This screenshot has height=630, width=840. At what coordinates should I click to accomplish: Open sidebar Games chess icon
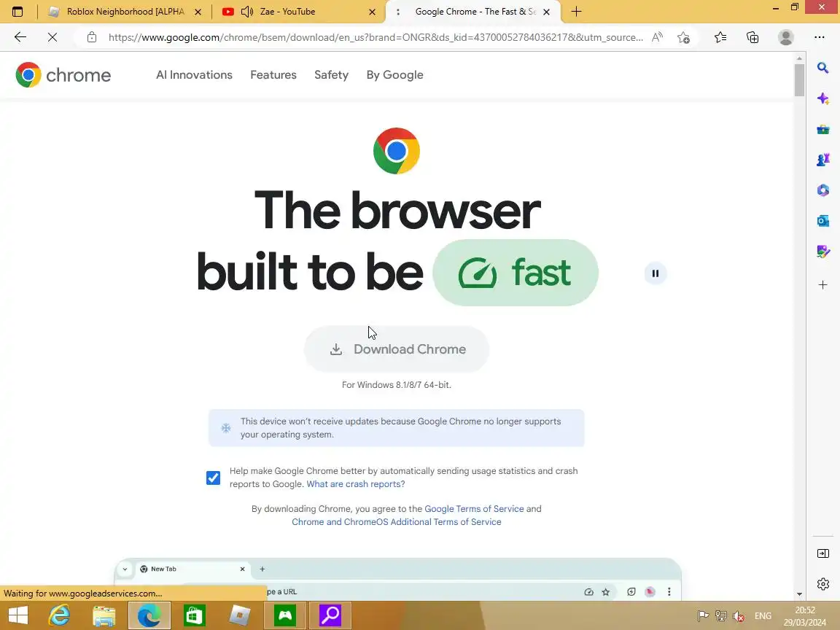822,160
